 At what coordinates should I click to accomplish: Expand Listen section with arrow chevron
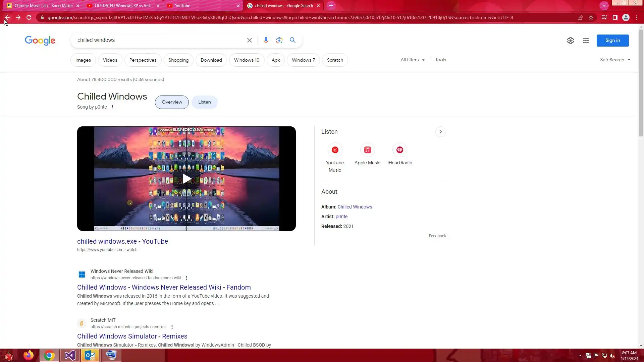pyautogui.click(x=440, y=132)
